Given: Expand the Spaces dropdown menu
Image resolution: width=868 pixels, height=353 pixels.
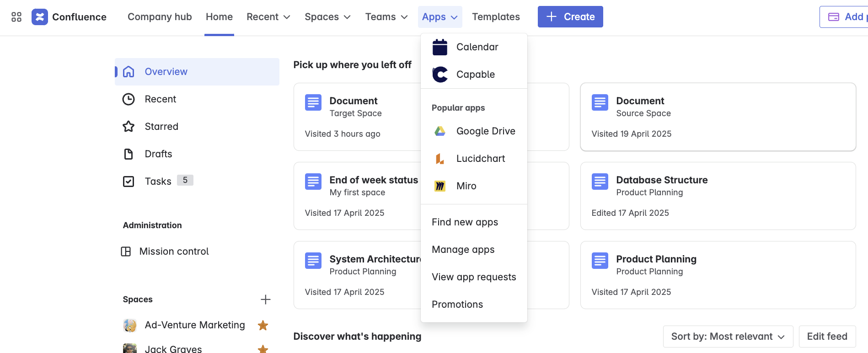Looking at the screenshot, I should pyautogui.click(x=327, y=16).
